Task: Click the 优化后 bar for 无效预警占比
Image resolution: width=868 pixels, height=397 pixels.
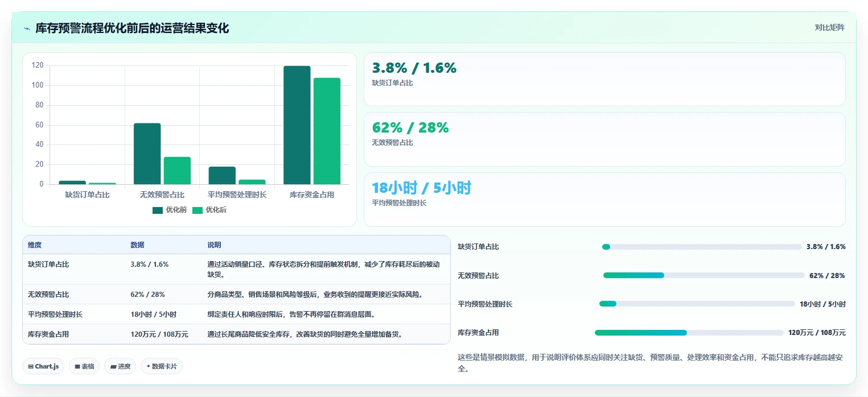Action: (x=177, y=171)
